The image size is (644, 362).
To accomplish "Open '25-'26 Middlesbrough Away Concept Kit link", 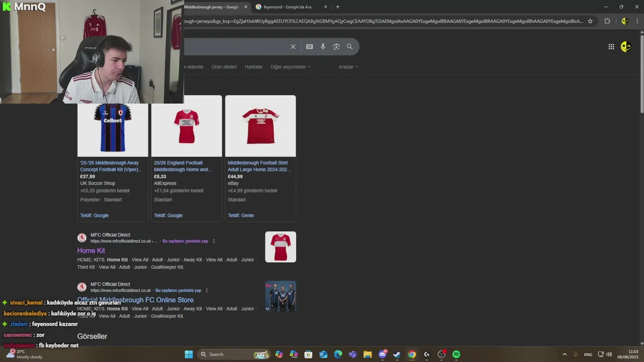I will coord(111,166).
